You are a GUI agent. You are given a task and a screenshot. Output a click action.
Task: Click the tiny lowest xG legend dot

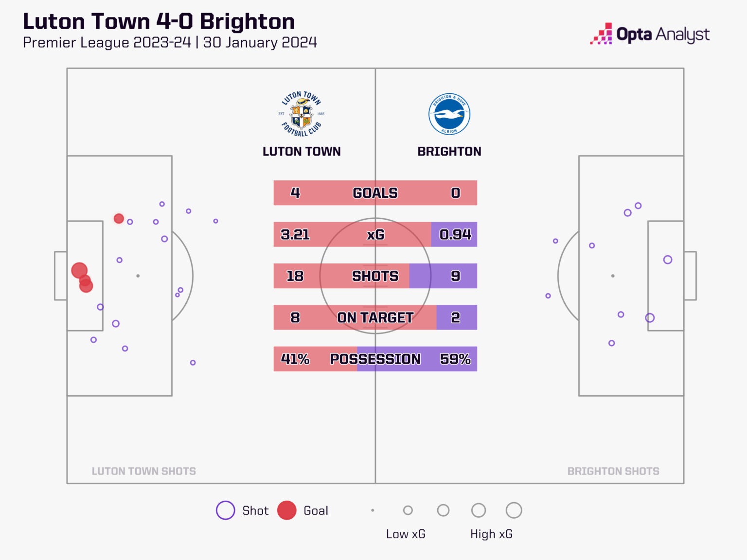(x=373, y=510)
